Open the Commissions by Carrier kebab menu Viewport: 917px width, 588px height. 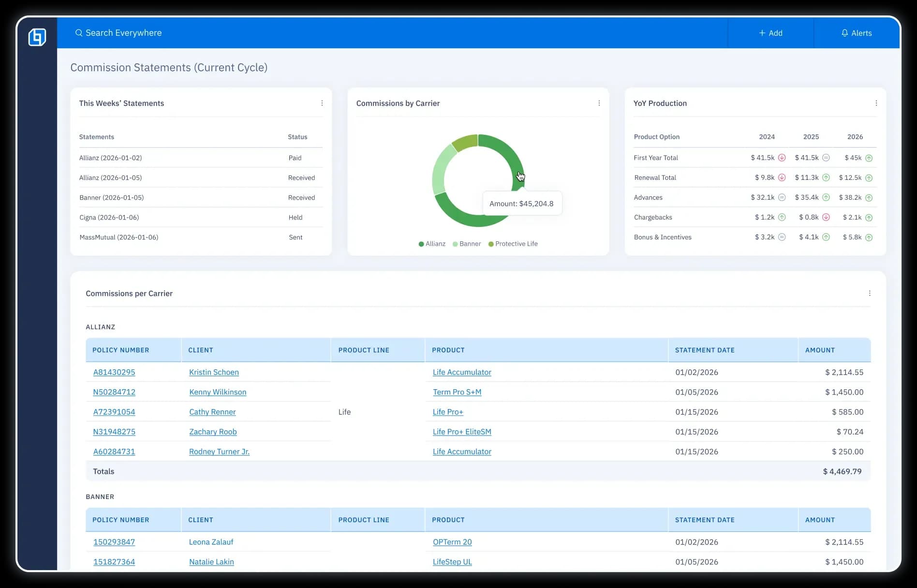coord(599,103)
